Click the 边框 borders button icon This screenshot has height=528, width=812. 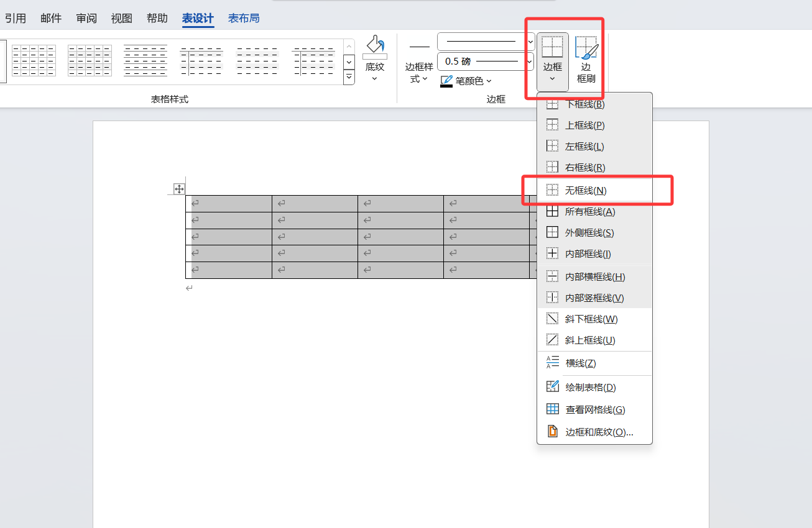552,47
